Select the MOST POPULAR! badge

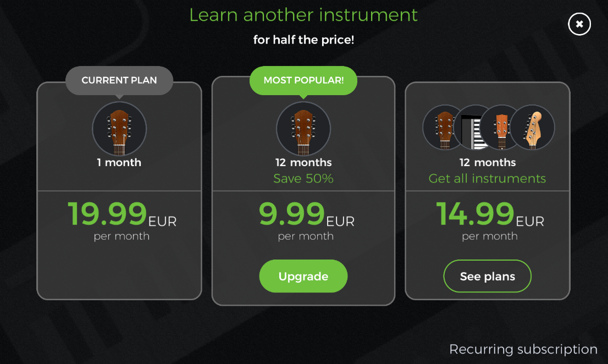[303, 80]
